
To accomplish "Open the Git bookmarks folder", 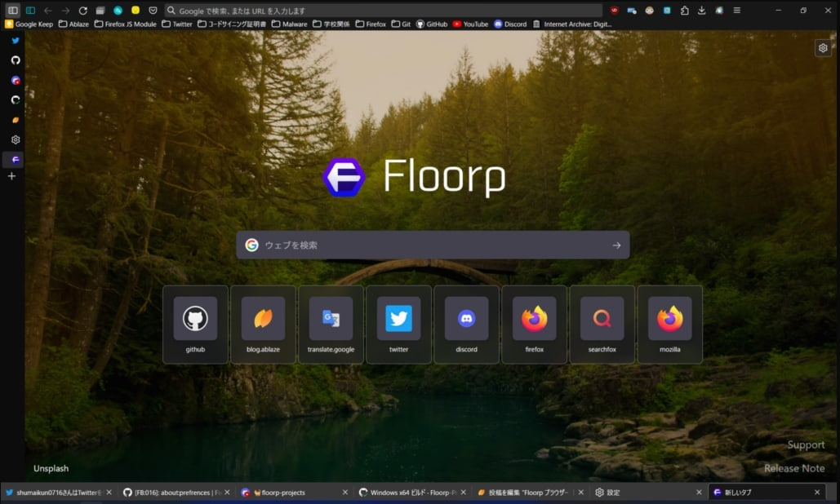I will tap(401, 24).
